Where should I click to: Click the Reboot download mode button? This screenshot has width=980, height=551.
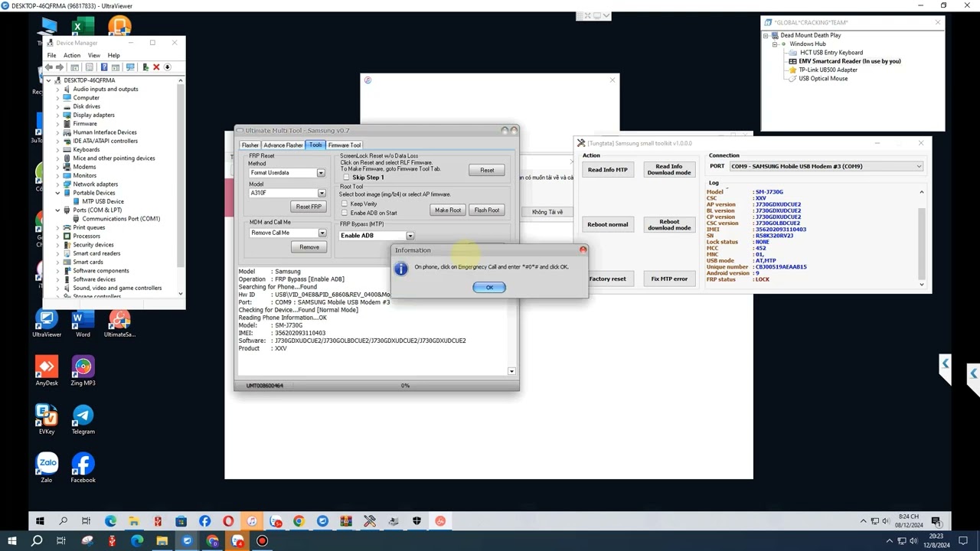tap(669, 224)
